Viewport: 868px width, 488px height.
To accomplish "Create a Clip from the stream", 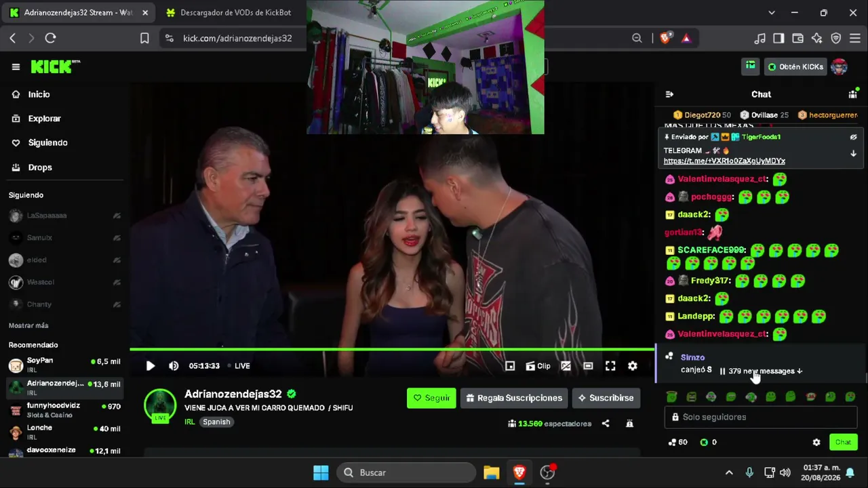I will pos(538,366).
